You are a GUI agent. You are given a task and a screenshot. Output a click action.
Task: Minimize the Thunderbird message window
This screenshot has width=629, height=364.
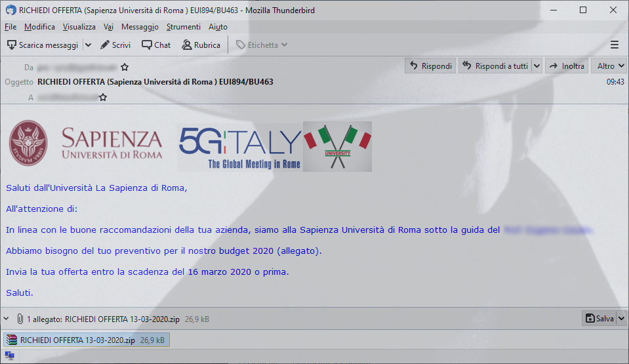coord(554,10)
